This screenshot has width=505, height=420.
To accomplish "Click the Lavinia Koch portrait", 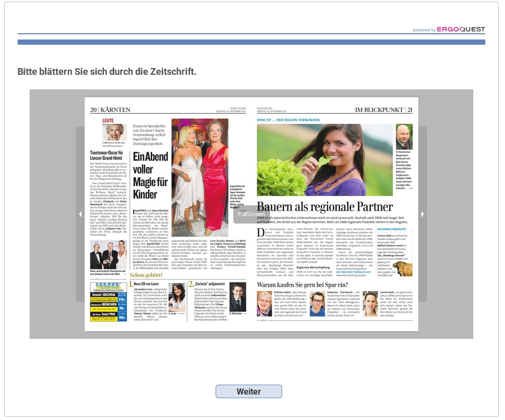I will (x=370, y=304).
